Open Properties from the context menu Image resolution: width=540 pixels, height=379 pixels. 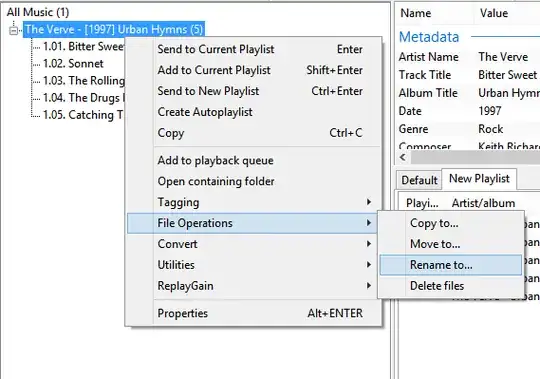tap(254, 314)
